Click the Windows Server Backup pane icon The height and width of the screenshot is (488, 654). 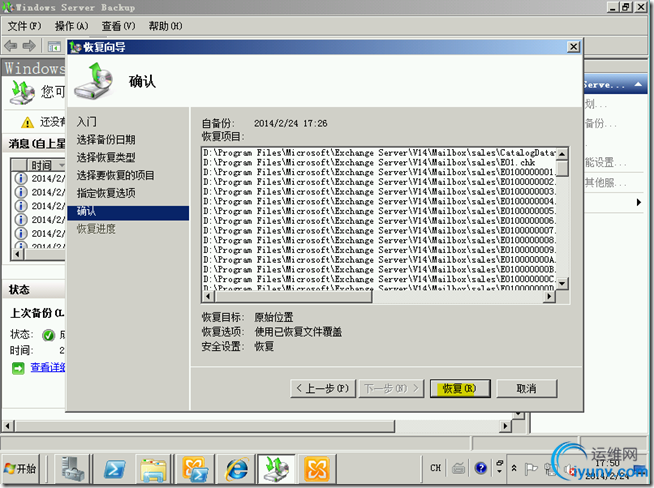(x=22, y=92)
